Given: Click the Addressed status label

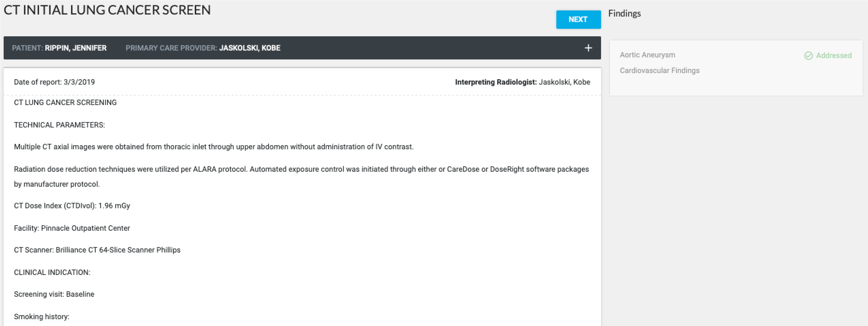Looking at the screenshot, I should 834,56.
